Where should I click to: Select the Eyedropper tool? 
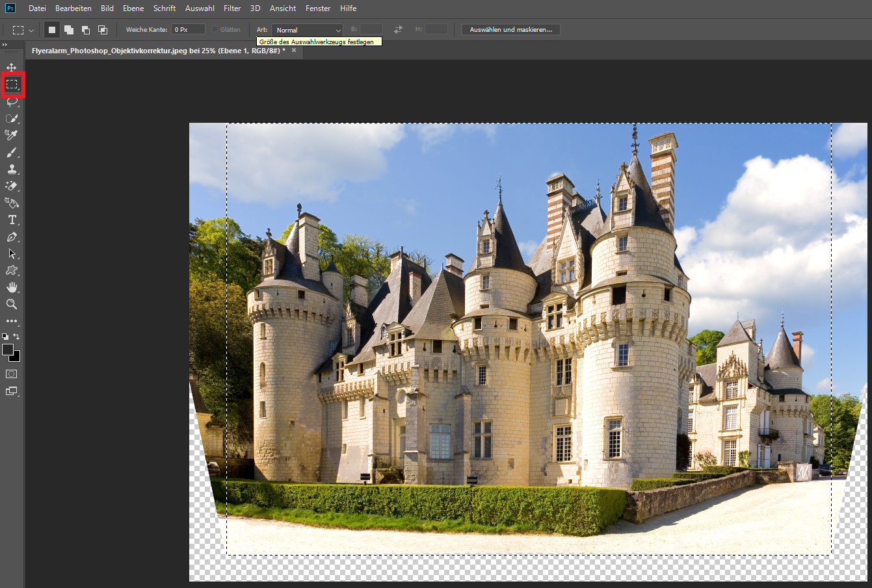coord(12,135)
